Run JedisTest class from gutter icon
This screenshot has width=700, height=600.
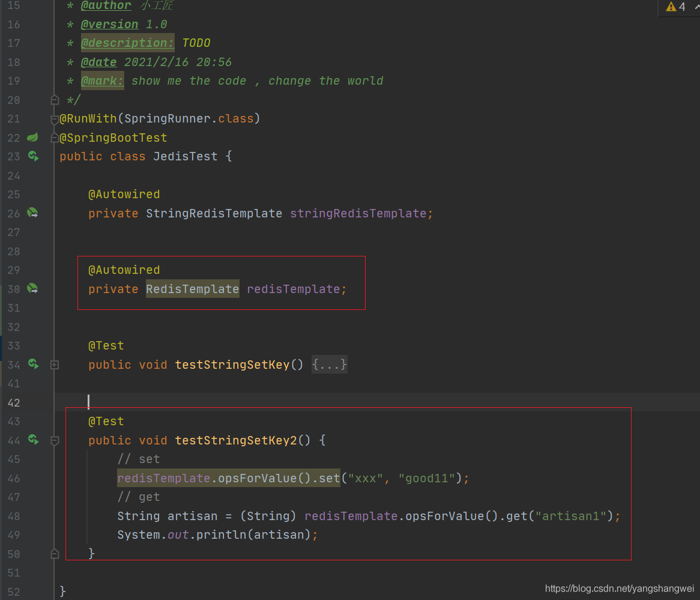pyautogui.click(x=34, y=157)
